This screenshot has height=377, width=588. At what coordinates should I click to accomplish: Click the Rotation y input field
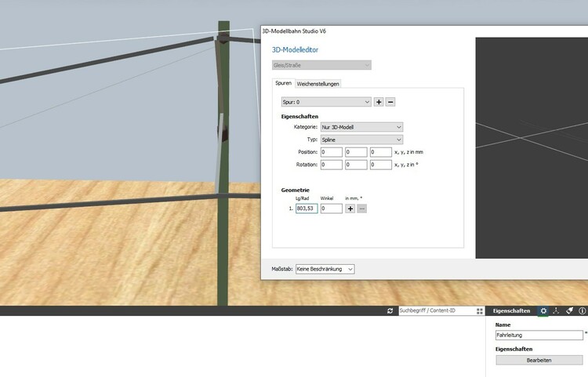[356, 165]
